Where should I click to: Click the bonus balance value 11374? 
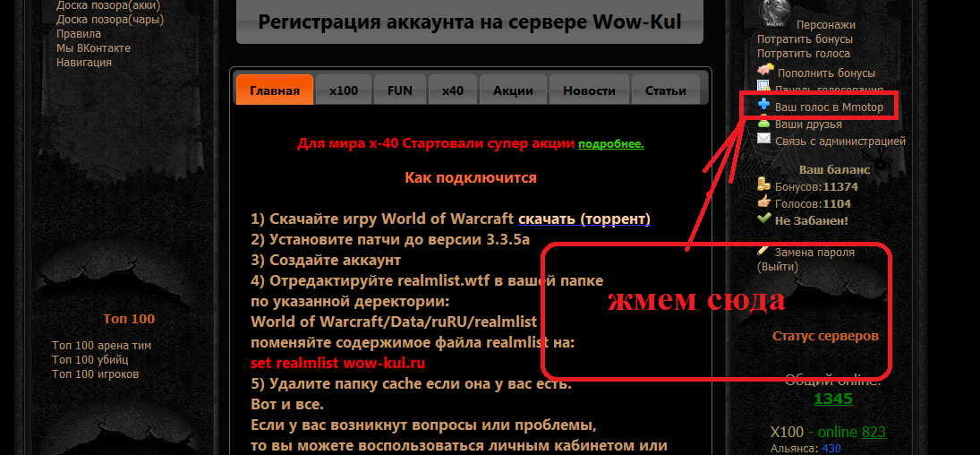[x=840, y=186]
